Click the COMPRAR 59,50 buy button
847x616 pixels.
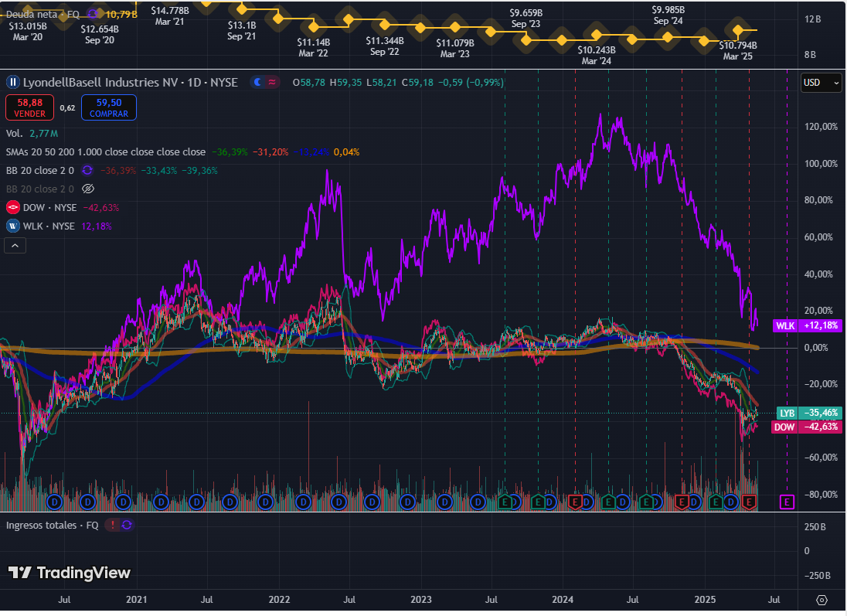pyautogui.click(x=108, y=107)
